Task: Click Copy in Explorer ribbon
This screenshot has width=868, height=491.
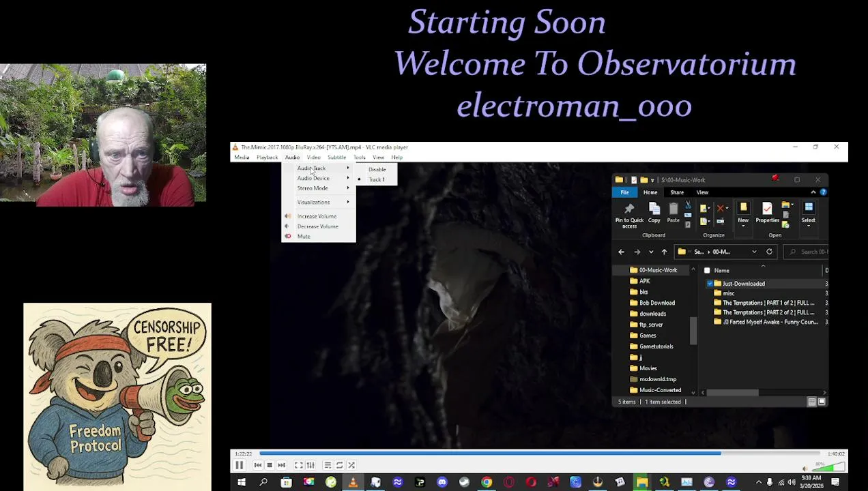Action: tap(654, 213)
